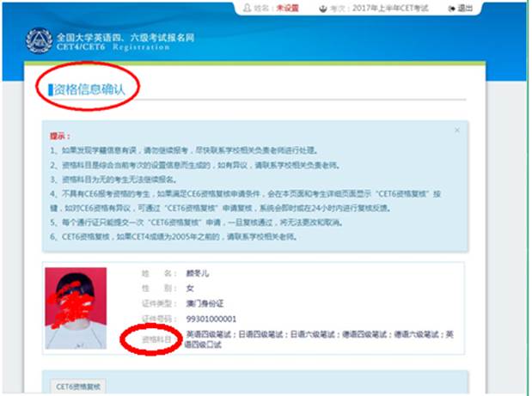Screen dimensions: 532x396
Task: Click the 资格信息确认 page heading
Action: pyautogui.click(x=89, y=89)
